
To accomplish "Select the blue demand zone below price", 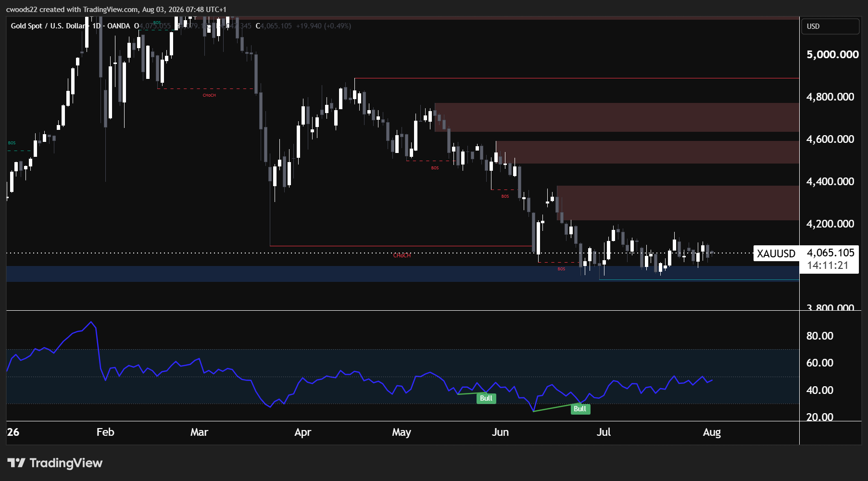I will [403, 274].
